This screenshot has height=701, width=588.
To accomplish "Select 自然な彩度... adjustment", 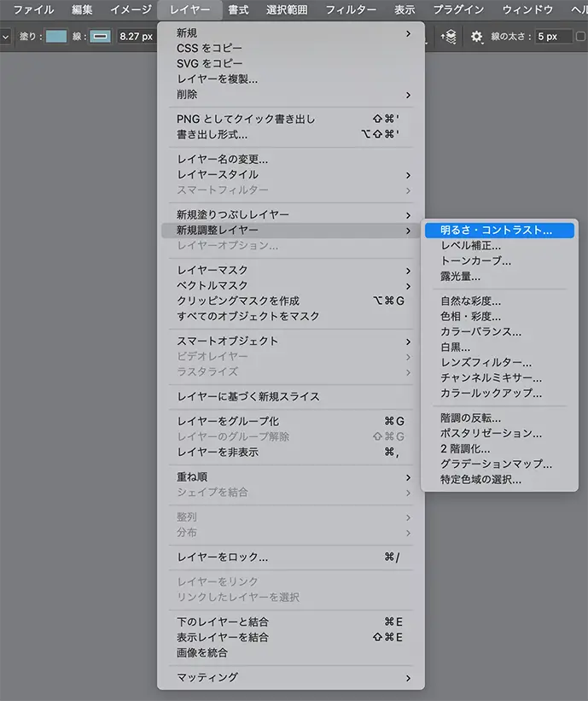I will [x=499, y=301].
